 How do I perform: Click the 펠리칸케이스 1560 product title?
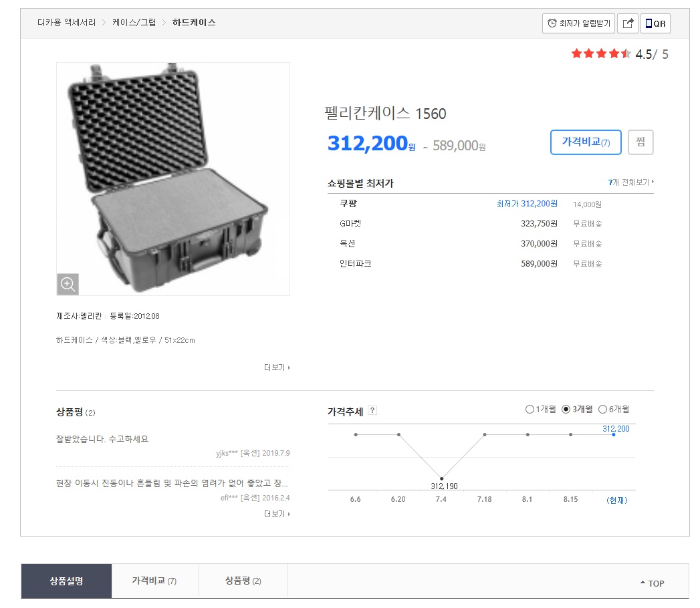click(385, 114)
